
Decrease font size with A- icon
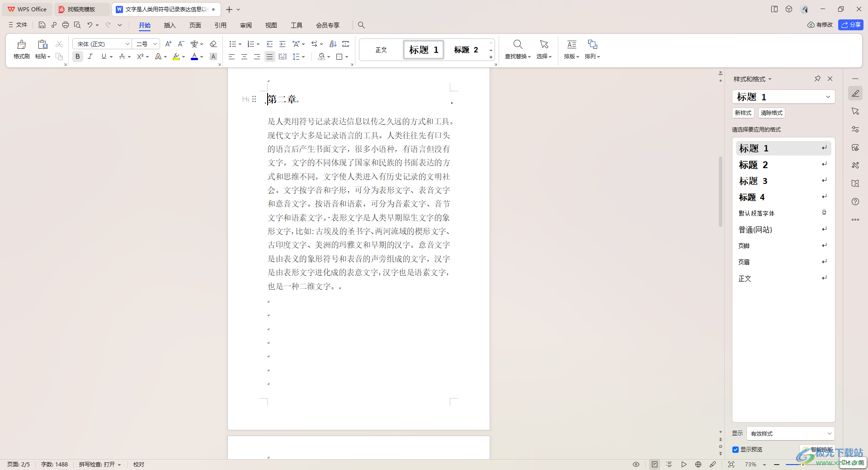pyautogui.click(x=181, y=44)
